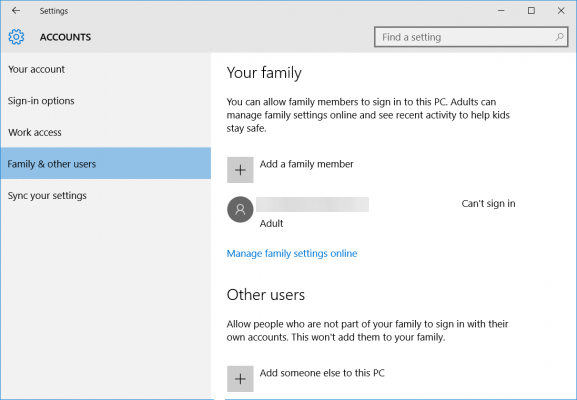Screen dimensions: 577x400
Task: Select Family & other users
Action: pos(106,163)
